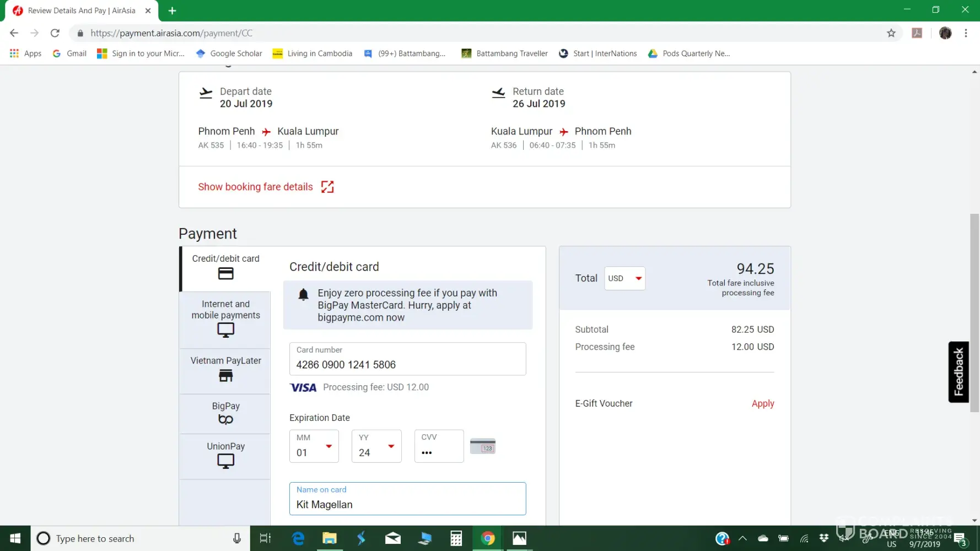Reload the AirAsia payment page
Image resolution: width=980 pixels, height=551 pixels.
click(x=55, y=33)
